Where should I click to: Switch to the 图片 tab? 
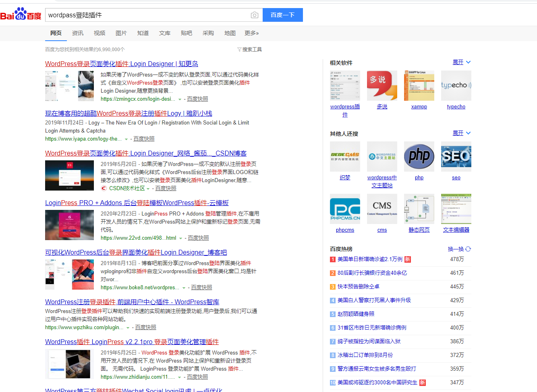pyautogui.click(x=121, y=33)
